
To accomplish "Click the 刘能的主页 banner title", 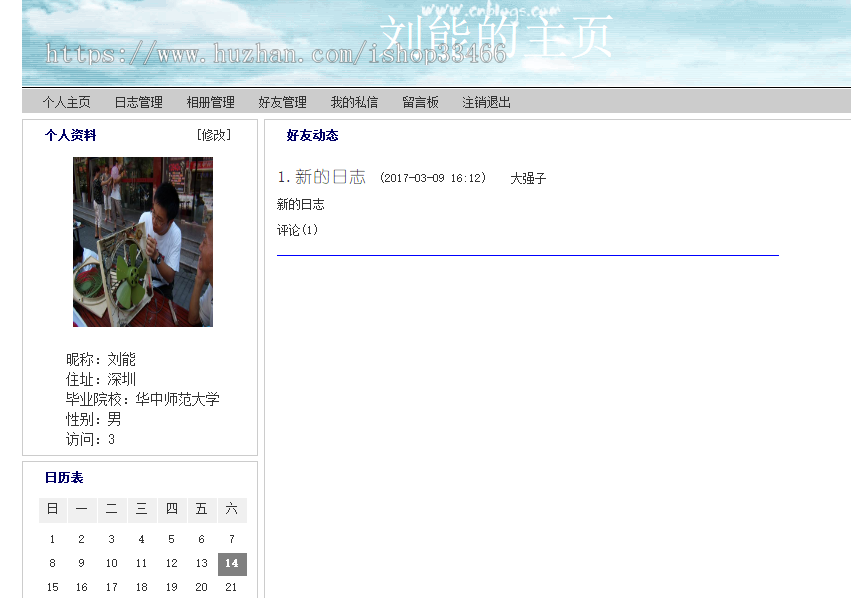I will (496, 37).
